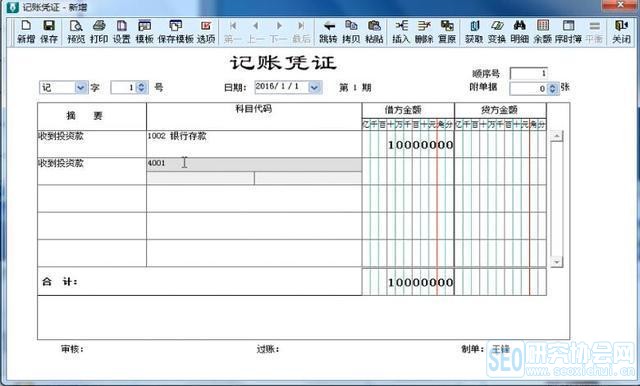Expand the 记 voucher word dropdown
Screen dimensions: 640x386
click(80, 87)
